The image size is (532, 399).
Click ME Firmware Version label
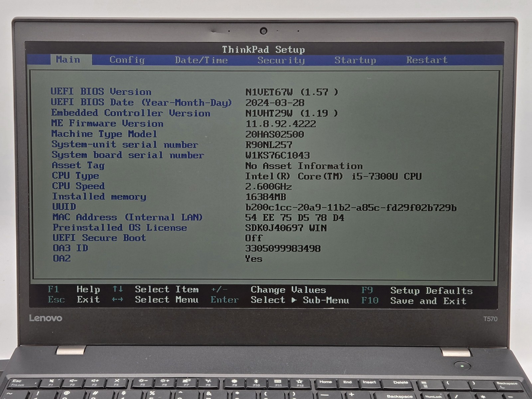[107, 123]
